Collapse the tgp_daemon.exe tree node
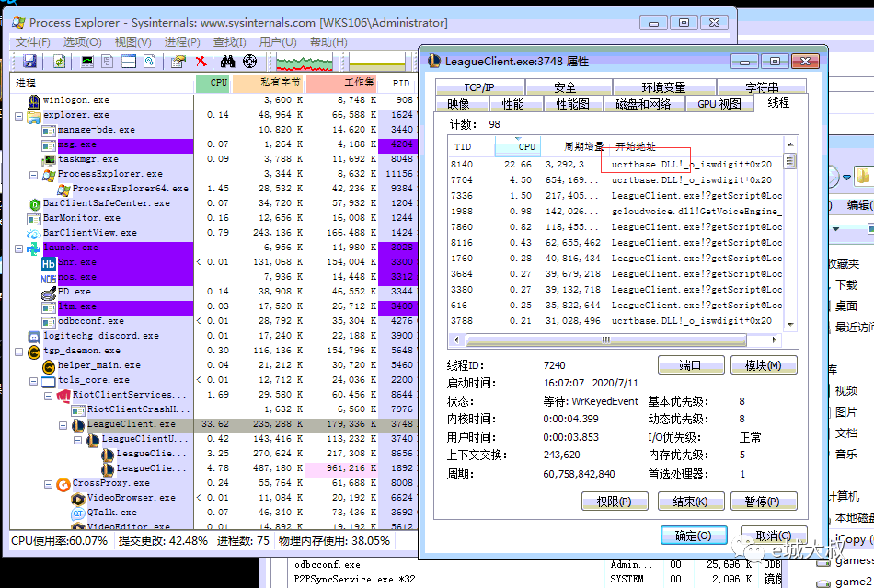Screen dimensions: 874x588 19,352
